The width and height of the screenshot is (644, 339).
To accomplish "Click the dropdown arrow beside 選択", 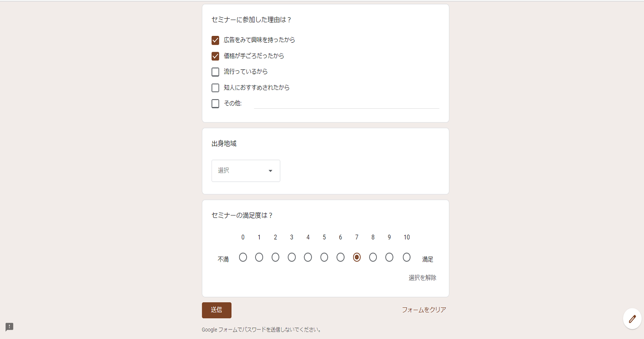I will (270, 171).
